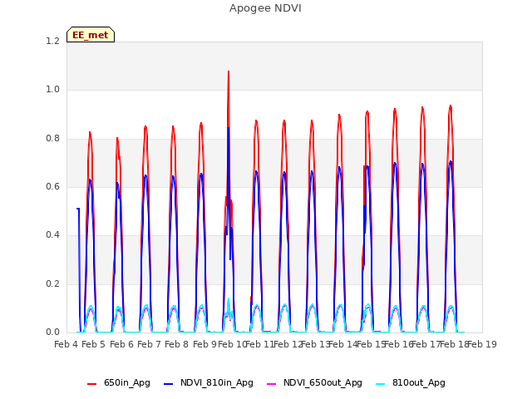Click the 1.2 y-axis label
The image size is (532, 399).
pyautogui.click(x=52, y=42)
